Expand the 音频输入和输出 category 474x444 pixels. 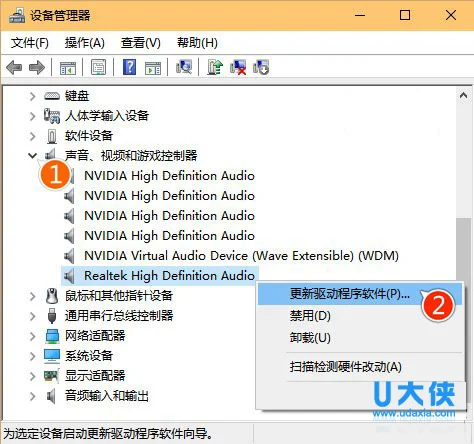(x=32, y=396)
